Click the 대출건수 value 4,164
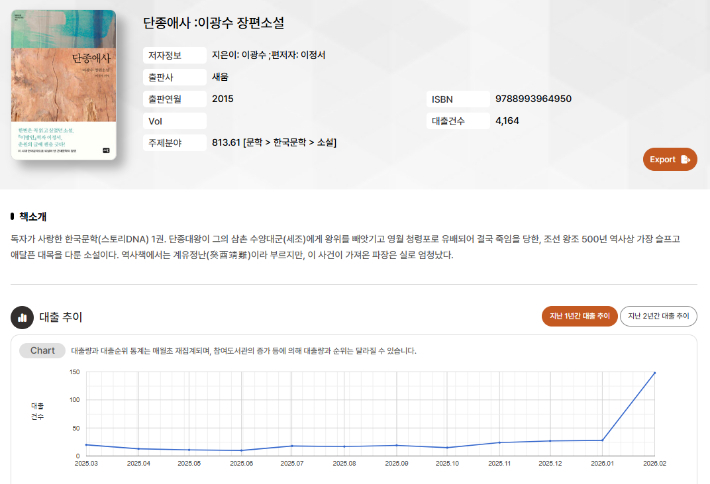This screenshot has height=484, width=710. tap(507, 121)
